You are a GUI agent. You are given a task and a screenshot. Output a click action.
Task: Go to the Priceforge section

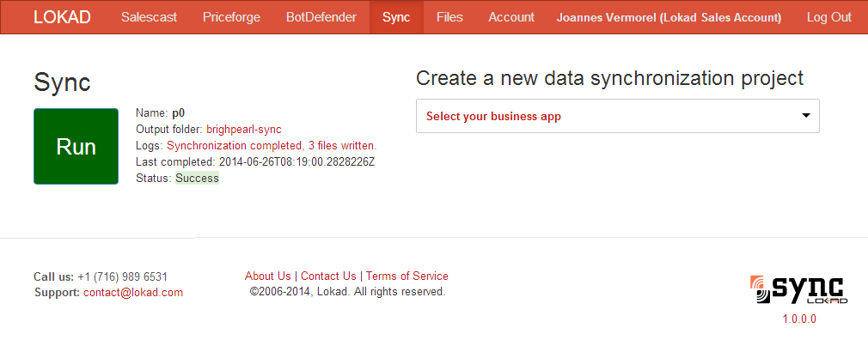point(231,17)
